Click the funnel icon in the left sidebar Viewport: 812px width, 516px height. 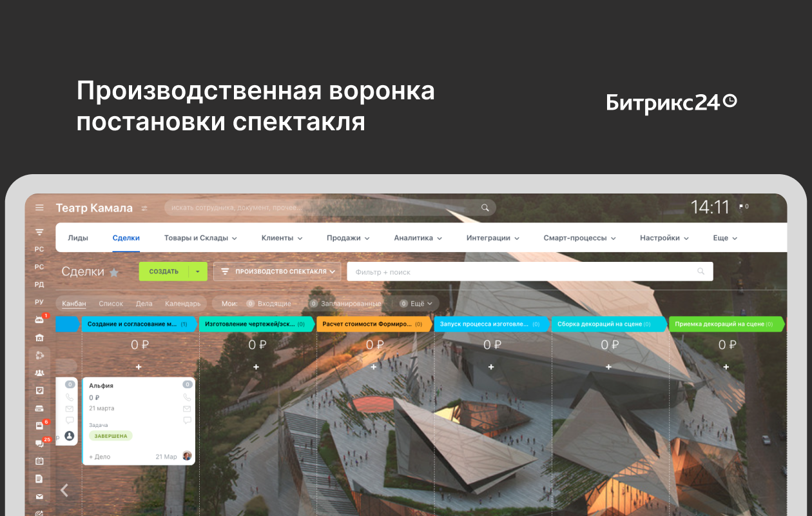click(39, 232)
